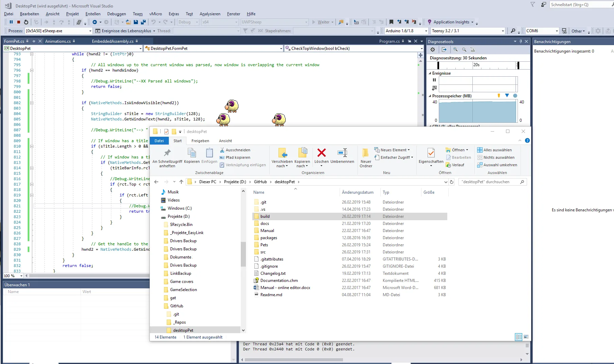Screen dimensions: 614x364
Task: Pin the FormPet.cs tab
Action: [34, 41]
